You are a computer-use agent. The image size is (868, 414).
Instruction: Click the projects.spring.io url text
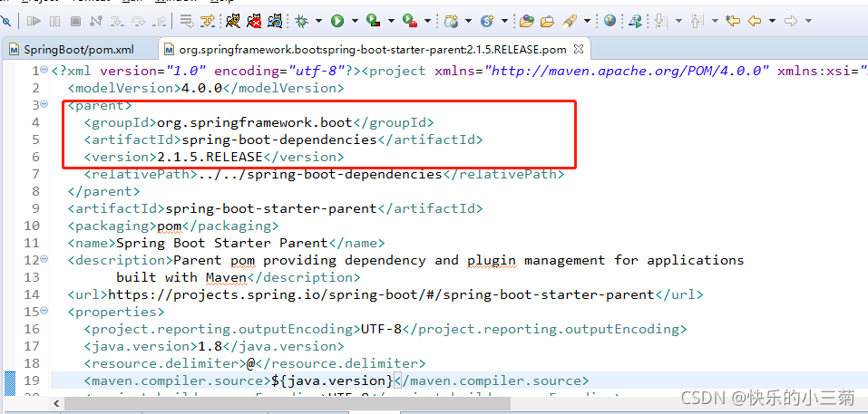click(381, 294)
